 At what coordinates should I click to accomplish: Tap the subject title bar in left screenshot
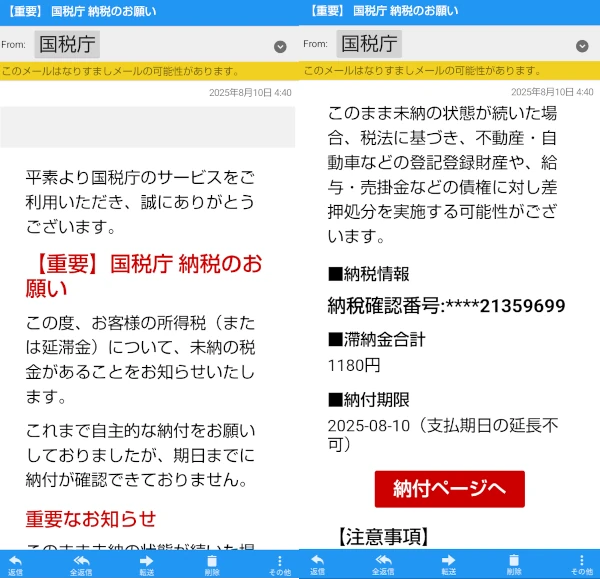[149, 12]
